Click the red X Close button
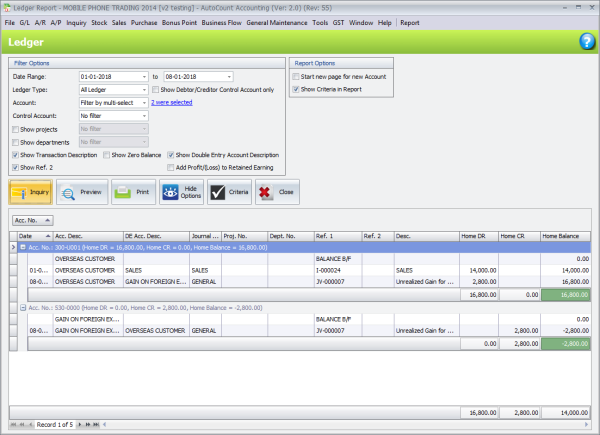Viewport: 600px width, 435px height. pos(277,192)
